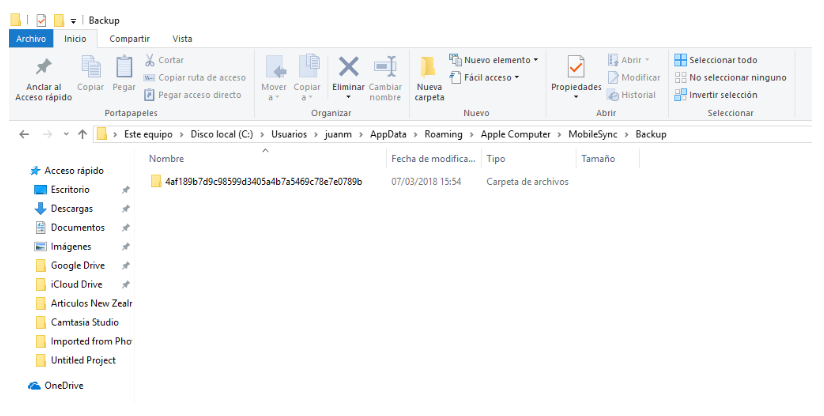Switch to the Vista ribbon tab
This screenshot has width=824, height=416.
pos(182,38)
